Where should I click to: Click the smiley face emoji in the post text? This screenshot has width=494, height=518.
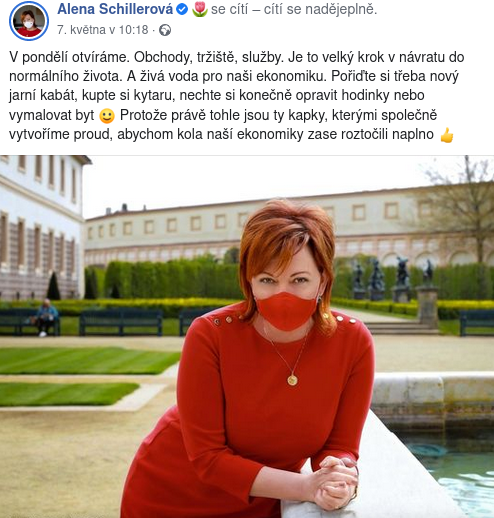click(x=107, y=116)
